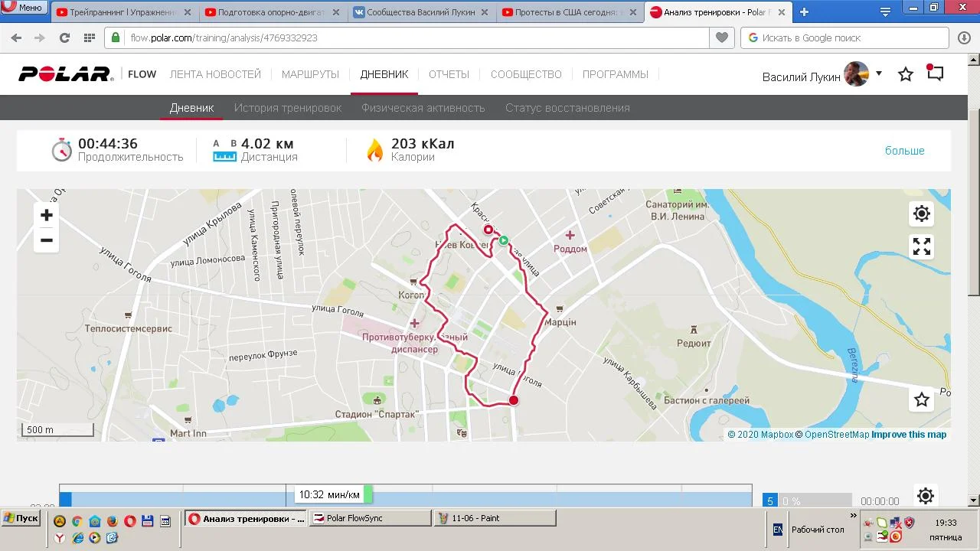Screen dimensions: 980x551
Task: Open the Opera tab menu icon
Action: coord(886,12)
